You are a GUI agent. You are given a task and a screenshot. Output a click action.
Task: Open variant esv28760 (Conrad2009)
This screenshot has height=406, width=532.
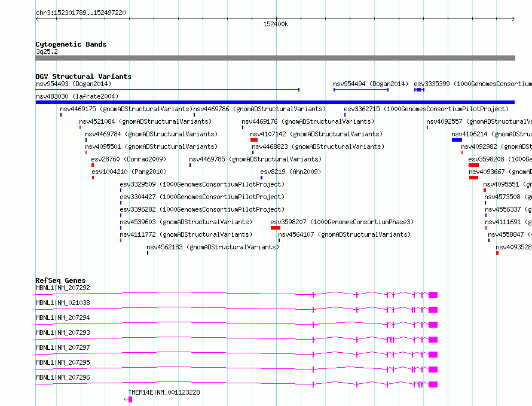[129, 159]
